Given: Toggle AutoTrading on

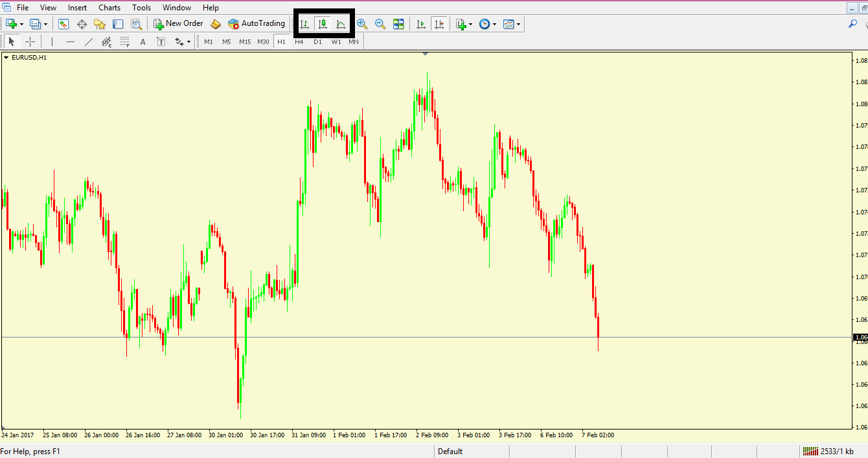Looking at the screenshot, I should [x=257, y=23].
